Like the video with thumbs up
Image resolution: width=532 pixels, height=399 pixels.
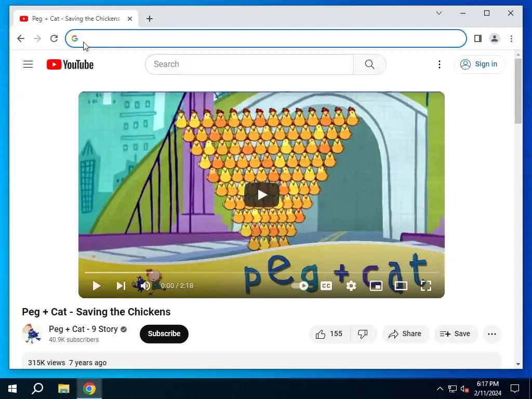click(x=329, y=334)
